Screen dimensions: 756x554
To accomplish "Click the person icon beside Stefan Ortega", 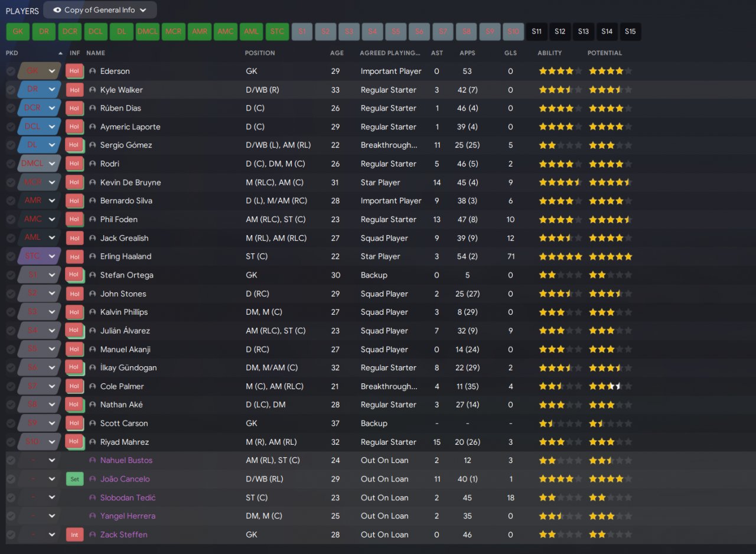I will click(x=93, y=275).
